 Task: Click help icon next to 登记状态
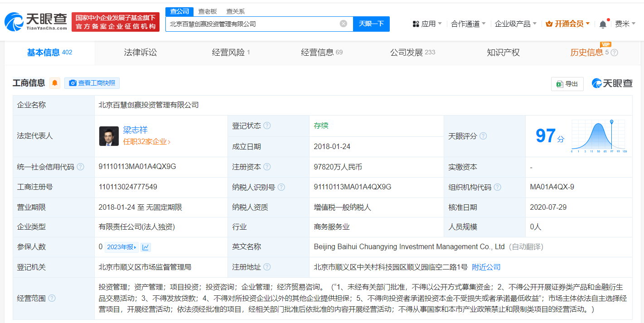[x=267, y=125]
